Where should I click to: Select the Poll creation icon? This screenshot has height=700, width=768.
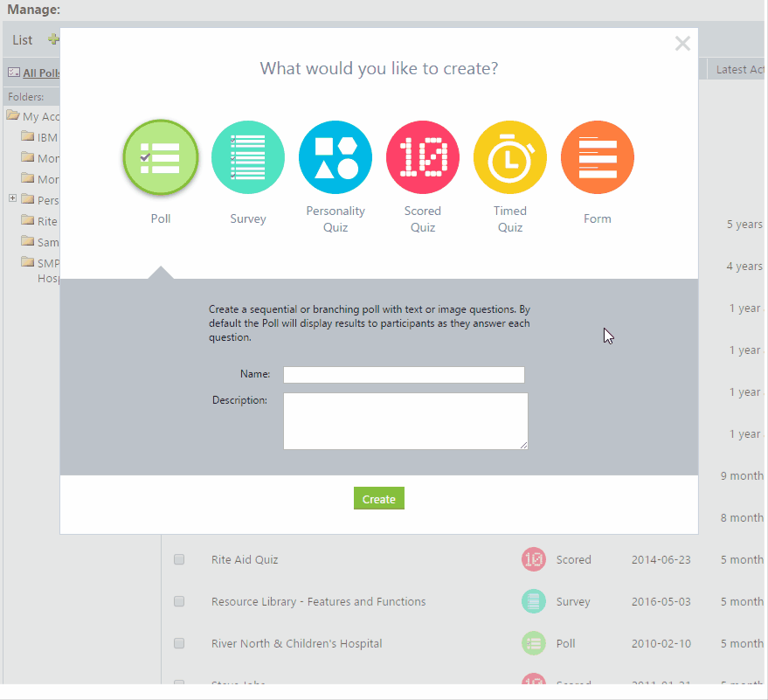(x=161, y=157)
